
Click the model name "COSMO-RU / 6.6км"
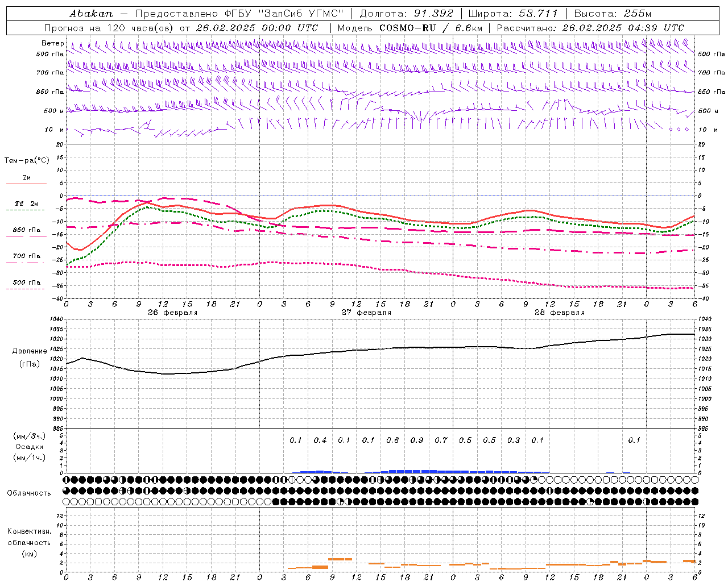[431, 28]
